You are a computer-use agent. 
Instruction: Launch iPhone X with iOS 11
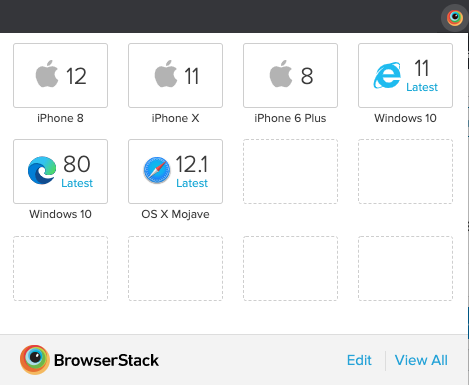pos(175,75)
